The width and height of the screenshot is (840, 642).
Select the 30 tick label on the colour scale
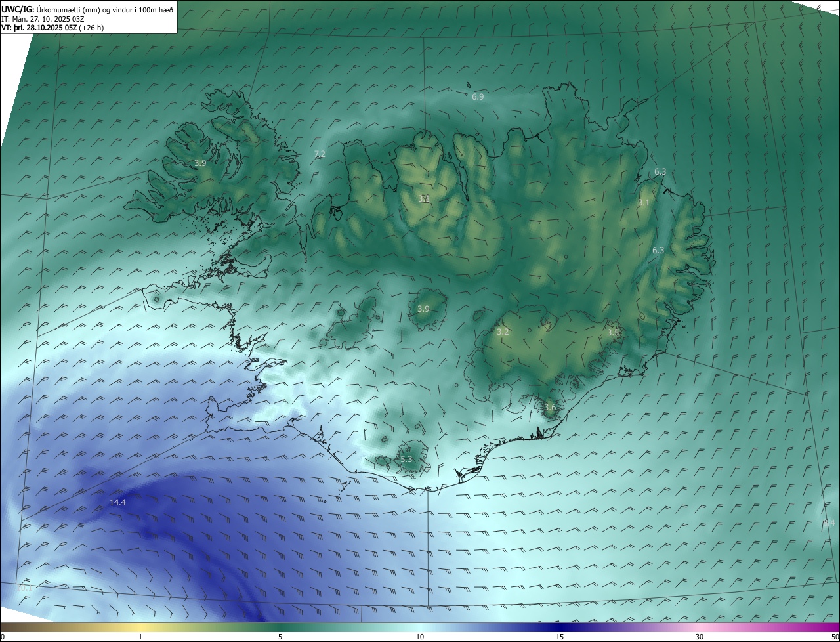tap(700, 637)
